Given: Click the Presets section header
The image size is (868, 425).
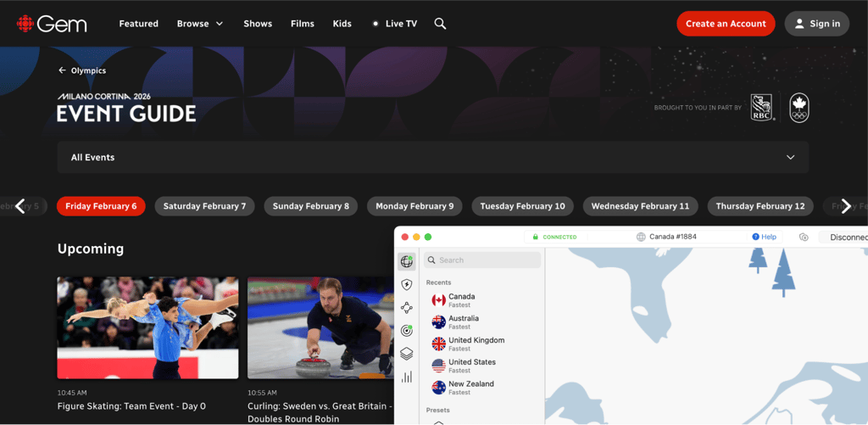Looking at the screenshot, I should pos(438,411).
